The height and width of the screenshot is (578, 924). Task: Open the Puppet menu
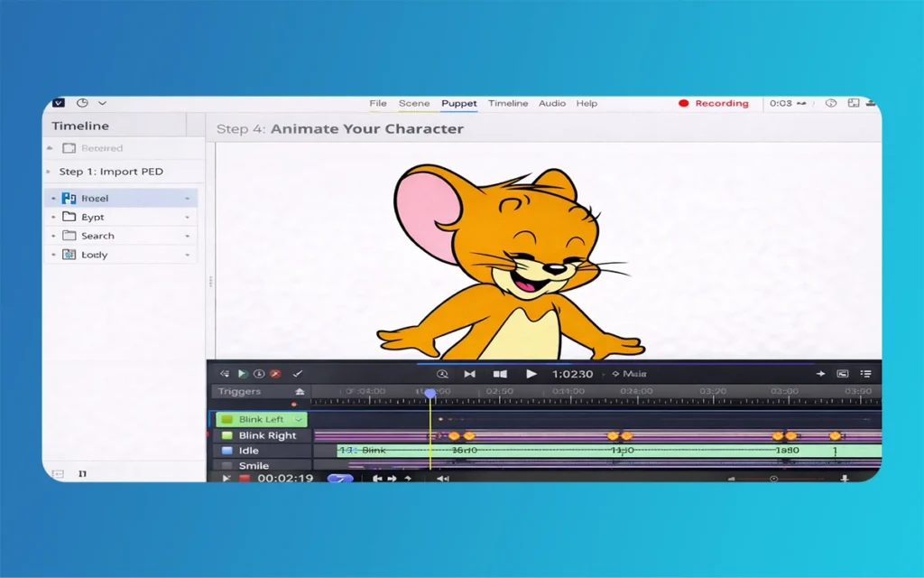coord(458,104)
